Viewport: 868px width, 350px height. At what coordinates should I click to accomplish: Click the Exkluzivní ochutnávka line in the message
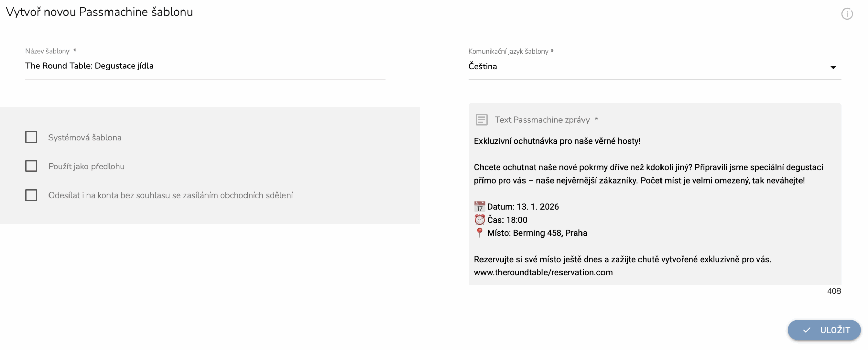(557, 141)
